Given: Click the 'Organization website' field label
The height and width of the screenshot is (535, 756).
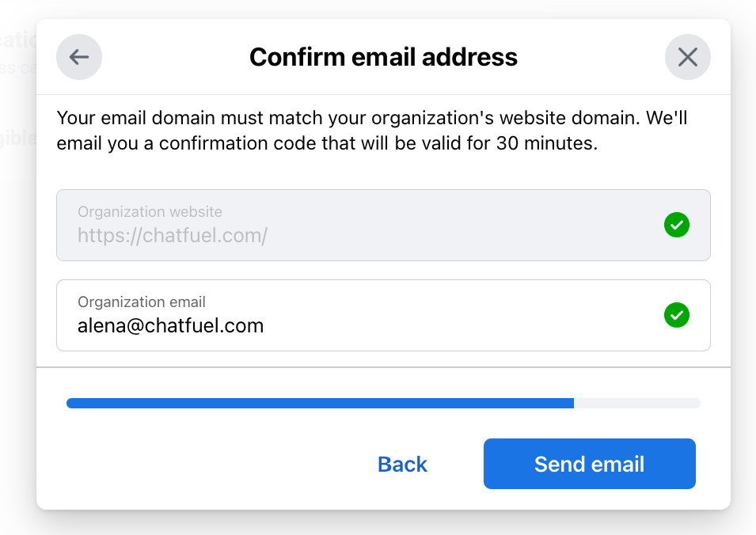Looking at the screenshot, I should coord(150,211).
